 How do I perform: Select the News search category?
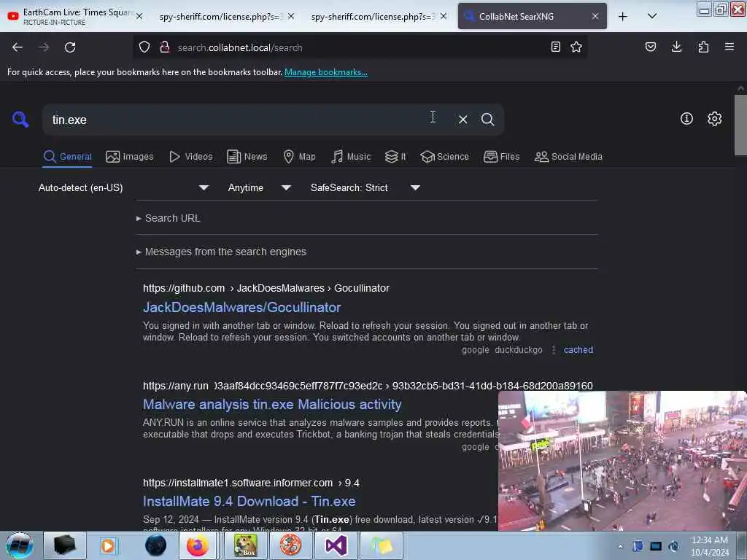(247, 157)
